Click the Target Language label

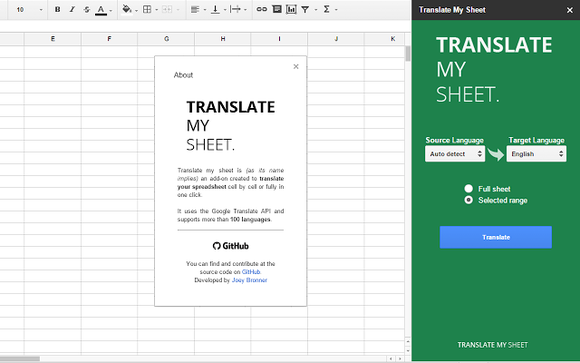pos(536,140)
